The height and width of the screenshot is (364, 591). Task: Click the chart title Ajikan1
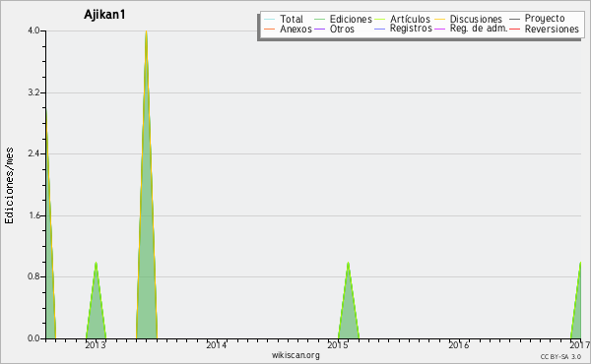(104, 15)
